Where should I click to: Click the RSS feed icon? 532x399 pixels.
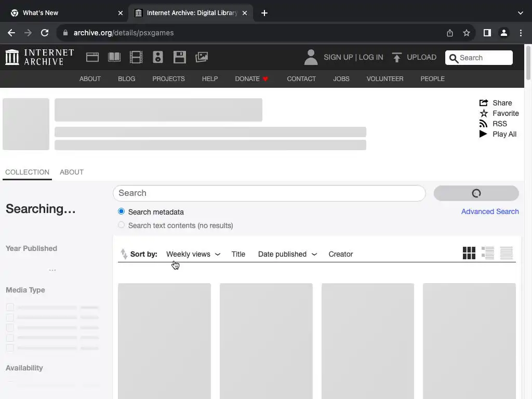483,124
